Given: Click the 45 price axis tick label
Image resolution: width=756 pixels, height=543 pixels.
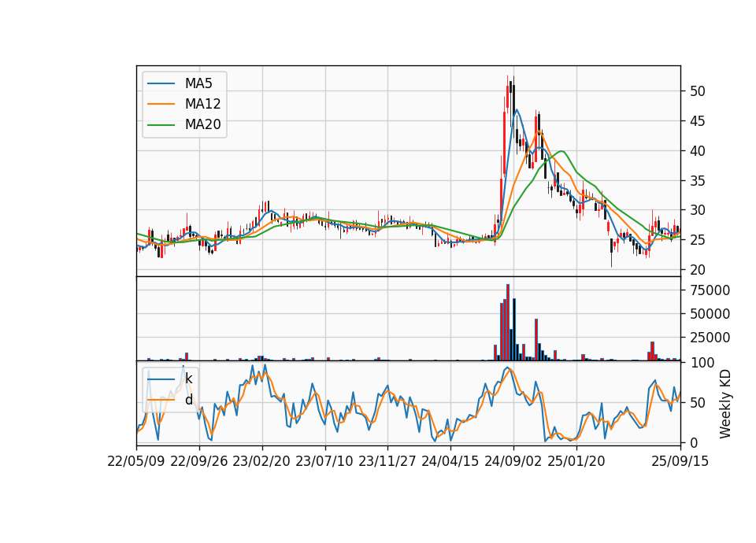Looking at the screenshot, I should [697, 121].
